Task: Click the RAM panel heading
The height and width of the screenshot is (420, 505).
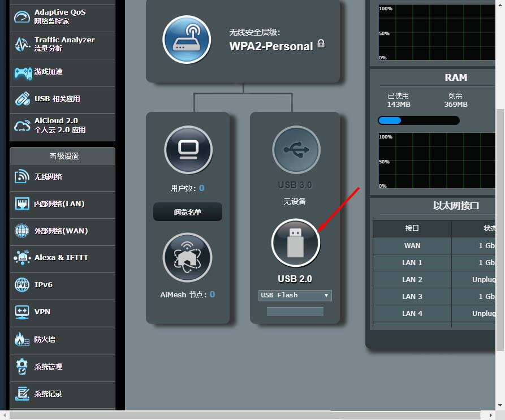Action: click(x=456, y=77)
